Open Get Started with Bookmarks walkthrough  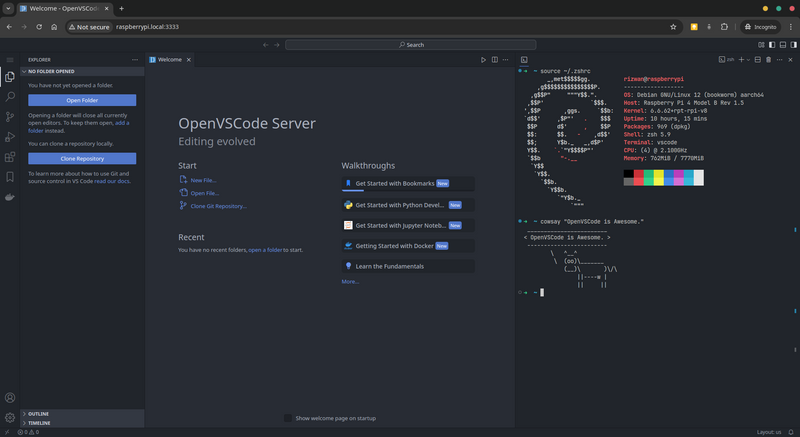[408, 184]
